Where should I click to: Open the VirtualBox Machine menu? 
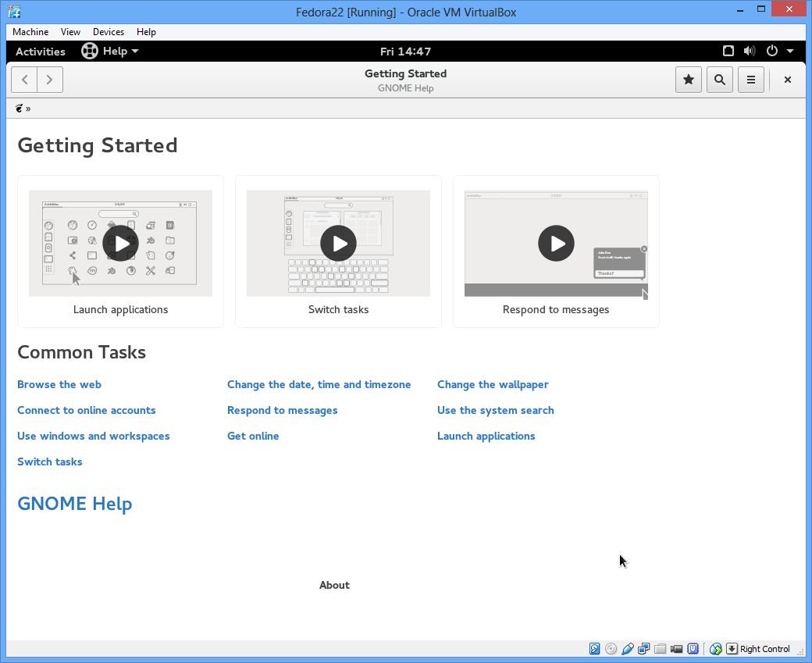[x=30, y=31]
